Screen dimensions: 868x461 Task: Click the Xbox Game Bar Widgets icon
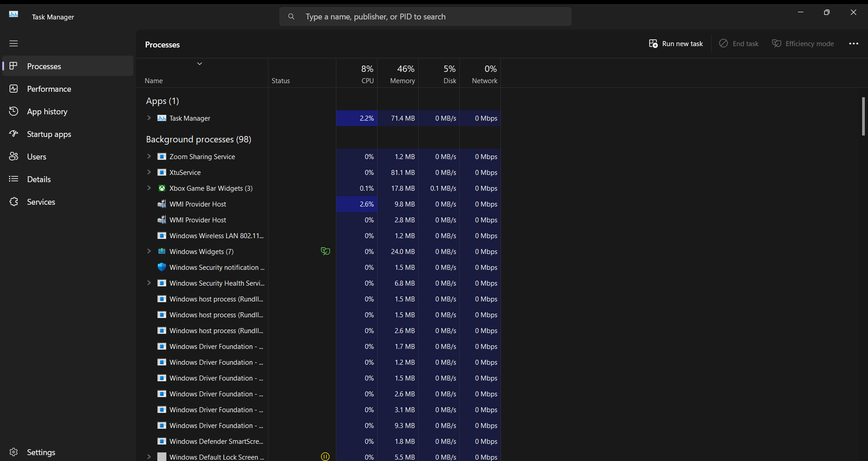tap(162, 188)
